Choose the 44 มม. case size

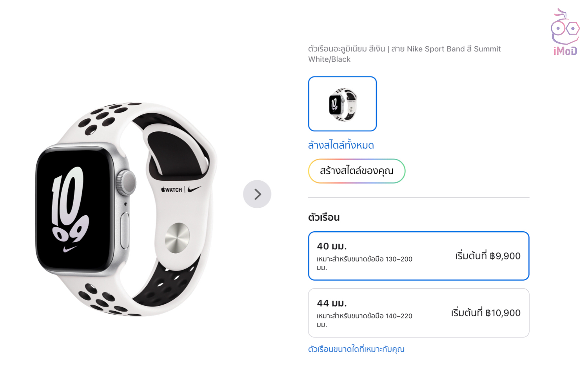coord(418,313)
